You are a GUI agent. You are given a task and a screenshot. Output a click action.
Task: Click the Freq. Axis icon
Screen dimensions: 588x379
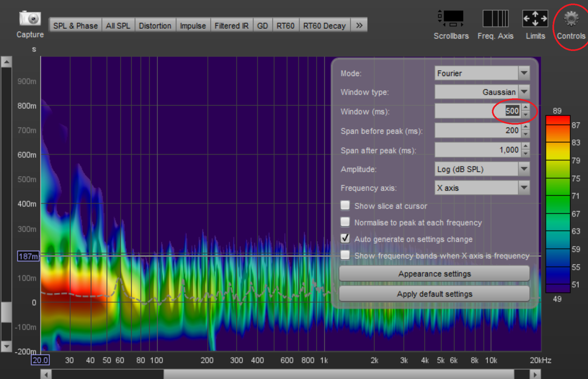point(495,19)
